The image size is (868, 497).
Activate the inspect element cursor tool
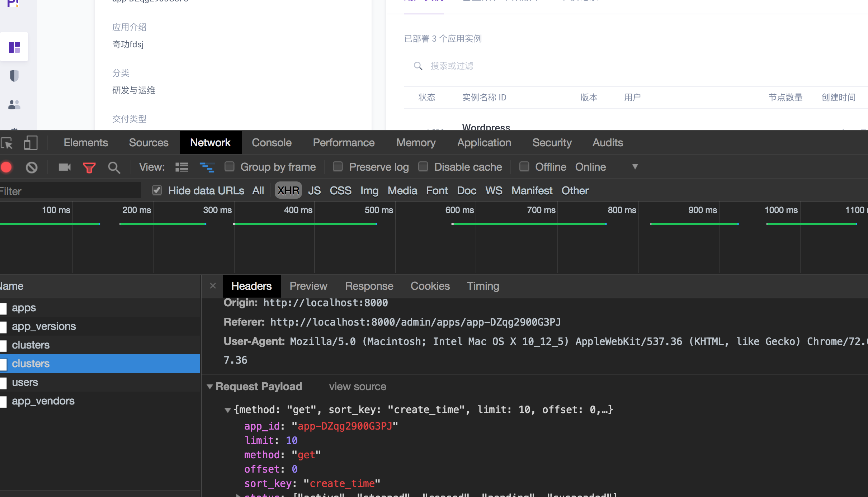click(x=6, y=142)
